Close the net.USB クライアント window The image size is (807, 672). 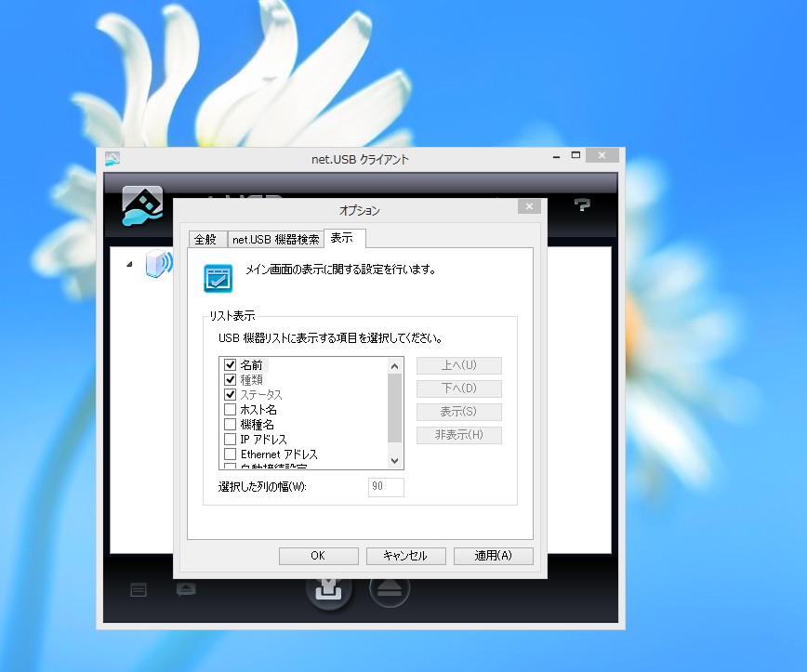coord(602,155)
